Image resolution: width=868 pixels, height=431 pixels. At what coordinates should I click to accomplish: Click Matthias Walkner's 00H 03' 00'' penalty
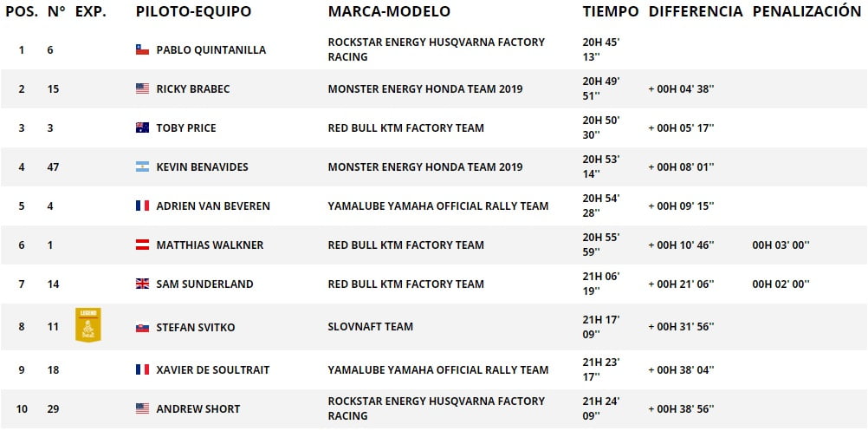point(781,245)
